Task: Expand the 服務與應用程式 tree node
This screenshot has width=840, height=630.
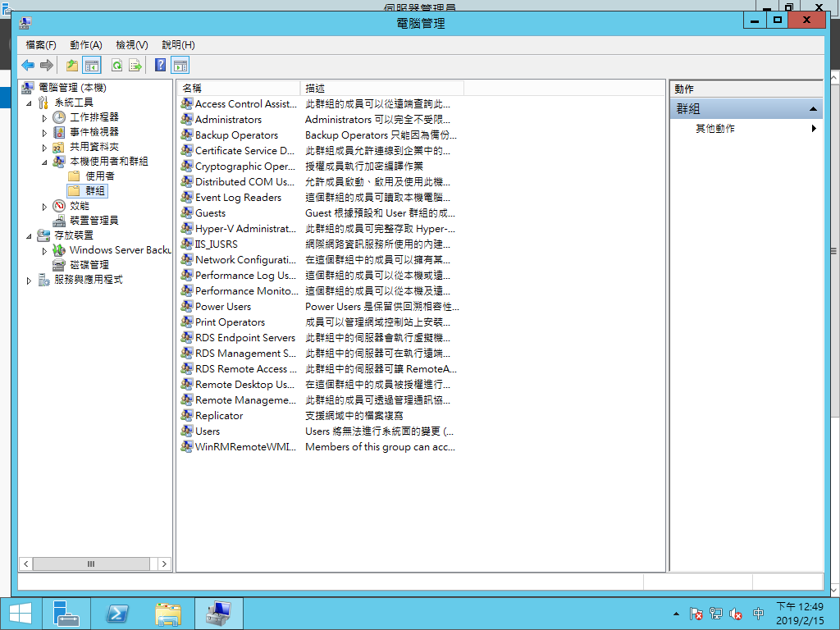Action: [29, 281]
